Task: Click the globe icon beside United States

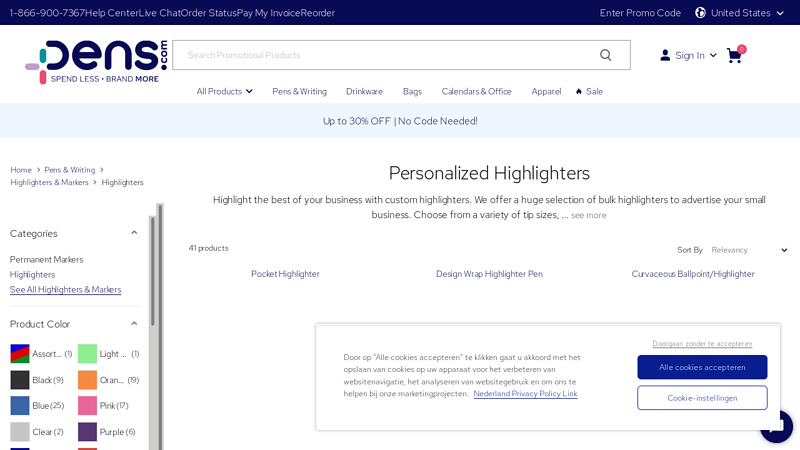Action: click(x=700, y=13)
